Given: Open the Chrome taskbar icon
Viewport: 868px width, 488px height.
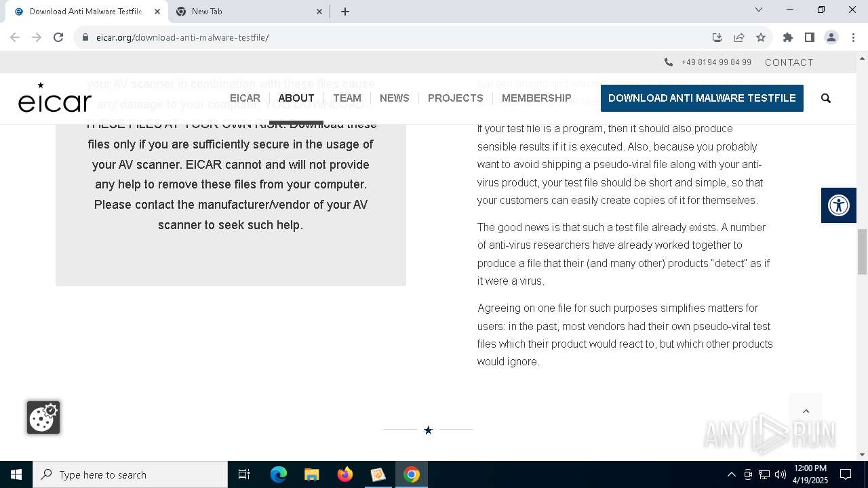Looking at the screenshot, I should pyautogui.click(x=412, y=474).
